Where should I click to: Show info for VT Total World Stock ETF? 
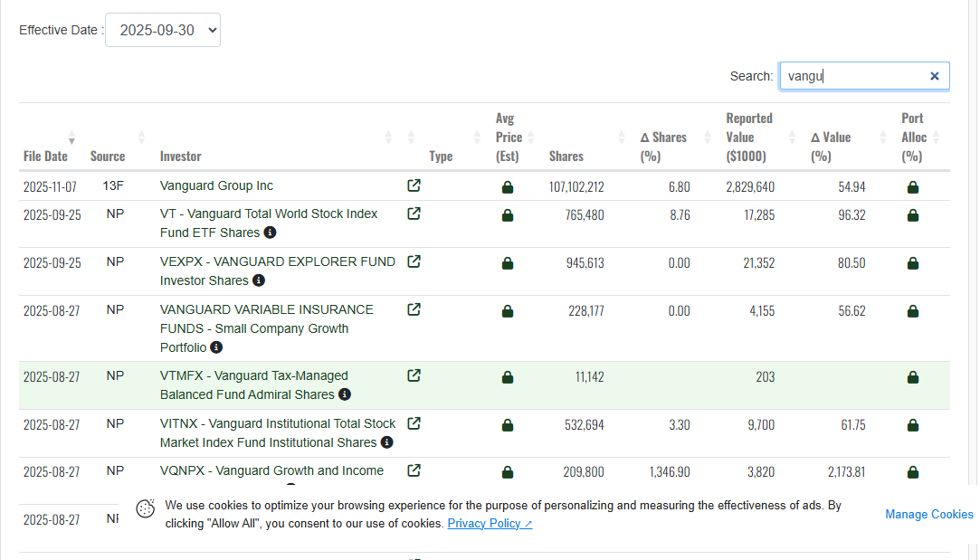click(x=270, y=233)
